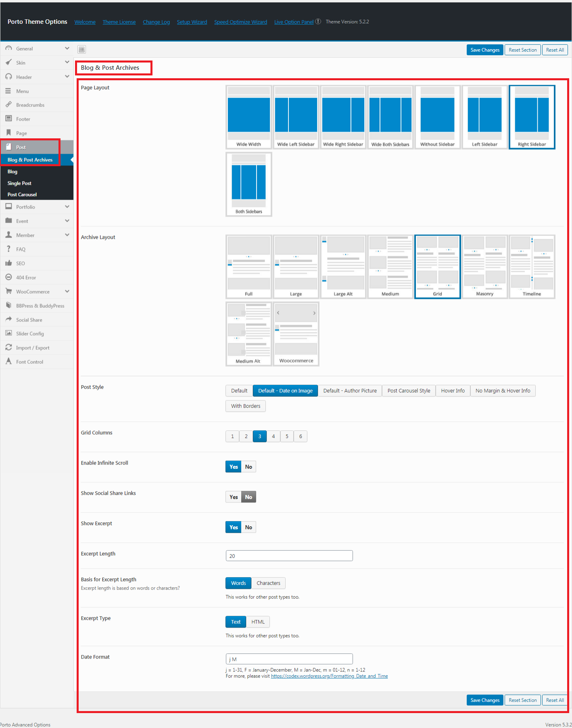
Task: Select the Timeline archive layout
Action: [x=532, y=267]
